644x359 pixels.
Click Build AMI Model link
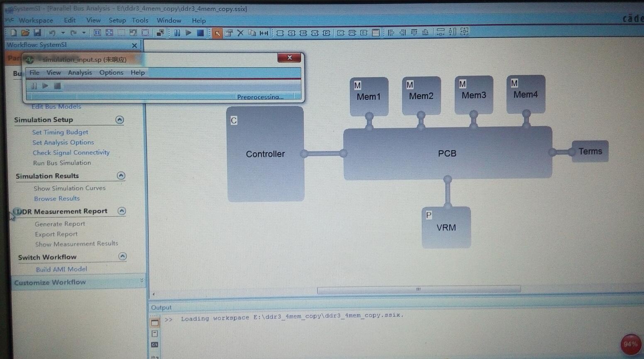point(61,269)
